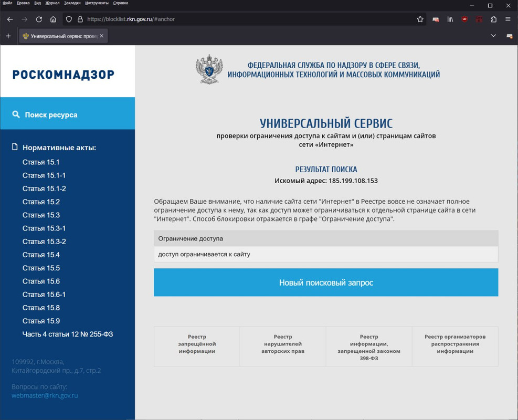Open Реестр нарушителей авторских прав
The width and height of the screenshot is (518, 420).
coord(283,346)
